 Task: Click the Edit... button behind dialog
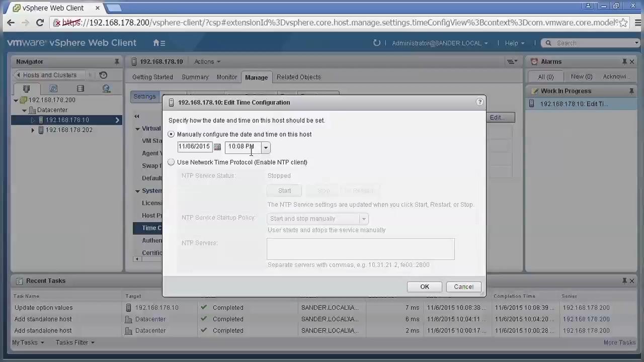click(x=500, y=117)
